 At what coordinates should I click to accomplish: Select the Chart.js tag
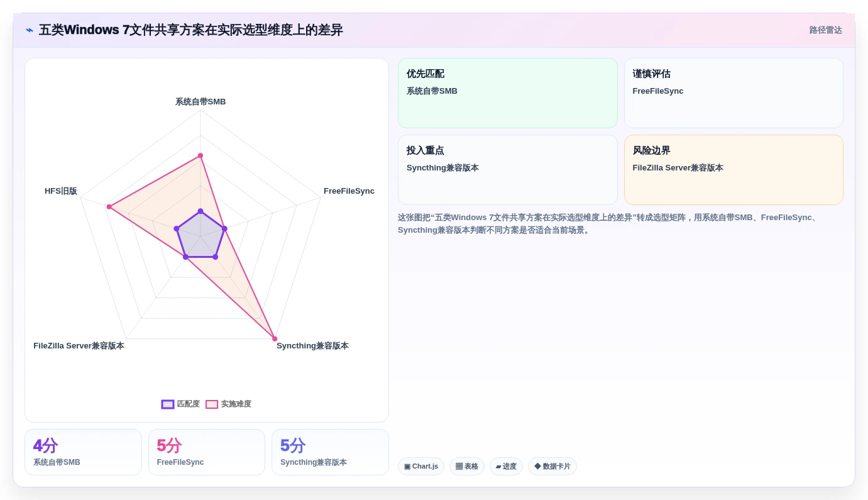pyautogui.click(x=421, y=467)
